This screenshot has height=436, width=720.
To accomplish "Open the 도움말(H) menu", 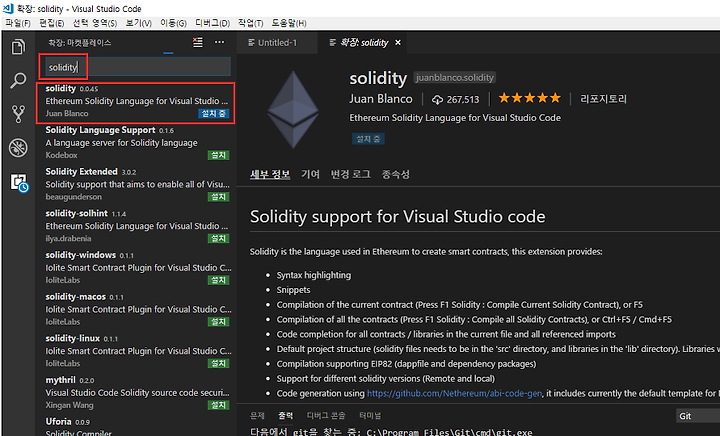I will click(x=289, y=23).
